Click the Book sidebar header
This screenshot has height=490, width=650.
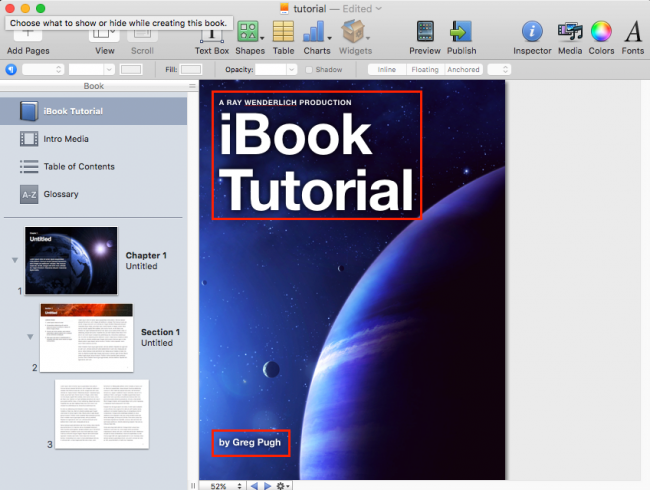(x=94, y=86)
